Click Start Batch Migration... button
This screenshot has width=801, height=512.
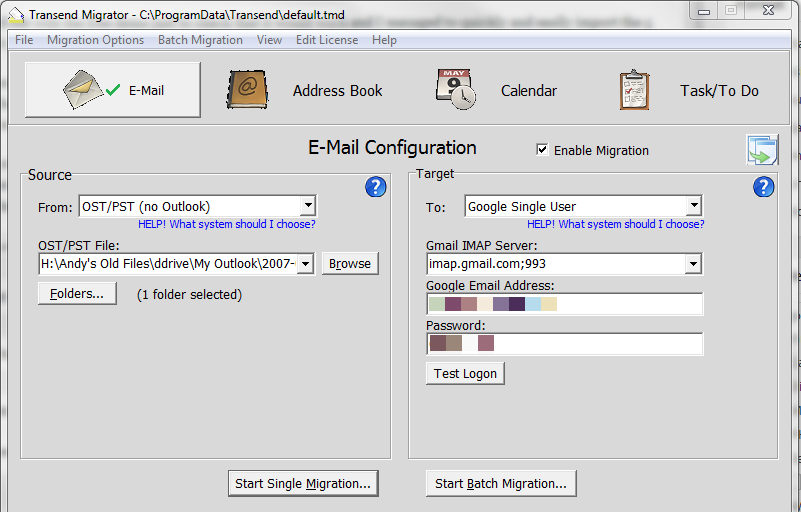tap(501, 483)
